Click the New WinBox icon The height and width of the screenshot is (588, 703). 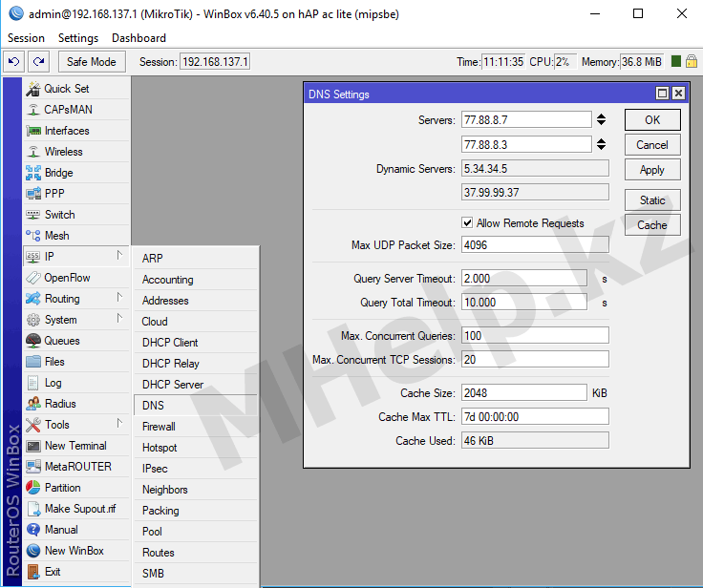[x=33, y=551]
